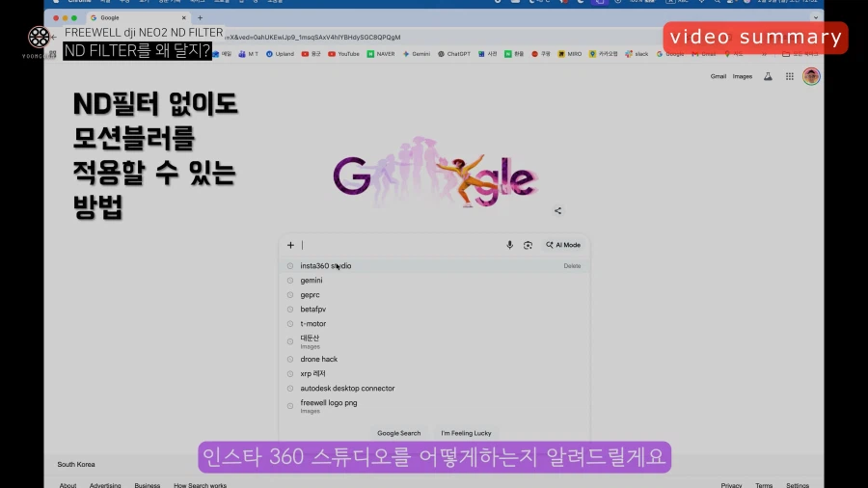868x488 pixels.
Task: Open the Privacy footer link
Action: pyautogui.click(x=731, y=485)
